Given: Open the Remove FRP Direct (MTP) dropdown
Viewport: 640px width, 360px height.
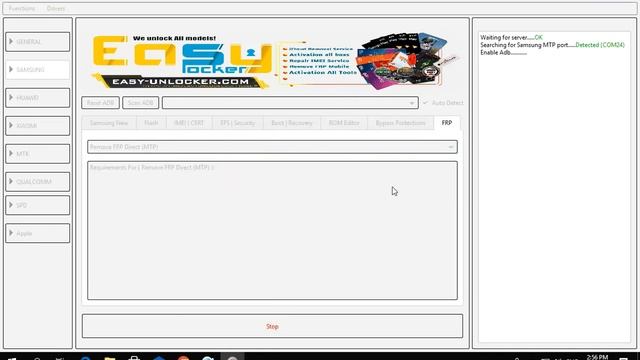Looking at the screenshot, I should [272, 147].
